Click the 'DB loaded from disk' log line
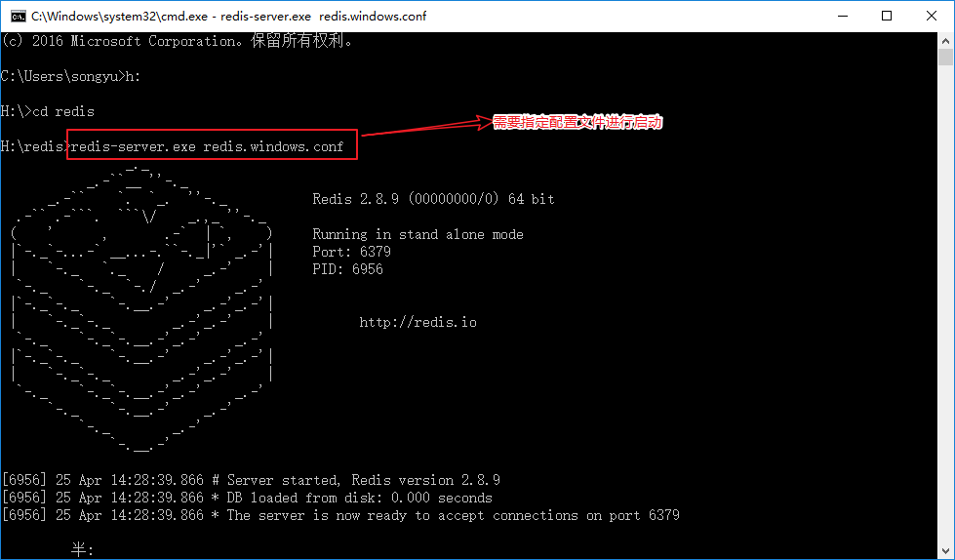The image size is (955, 560). pyautogui.click(x=247, y=498)
